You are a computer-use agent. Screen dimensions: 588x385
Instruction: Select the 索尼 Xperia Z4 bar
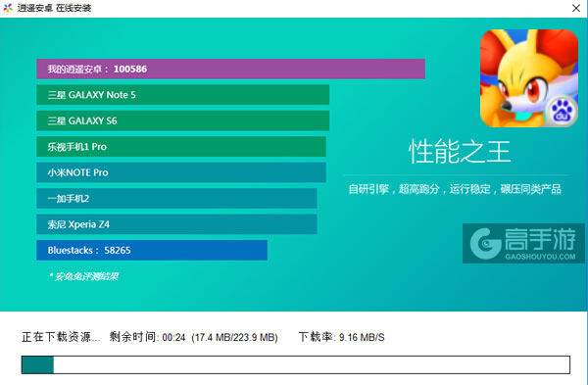pyautogui.click(x=176, y=224)
